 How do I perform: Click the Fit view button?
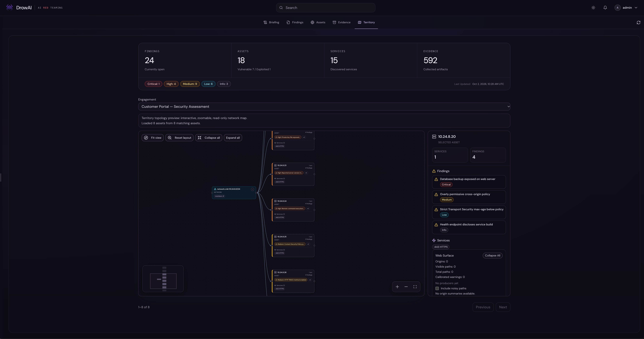pos(153,138)
